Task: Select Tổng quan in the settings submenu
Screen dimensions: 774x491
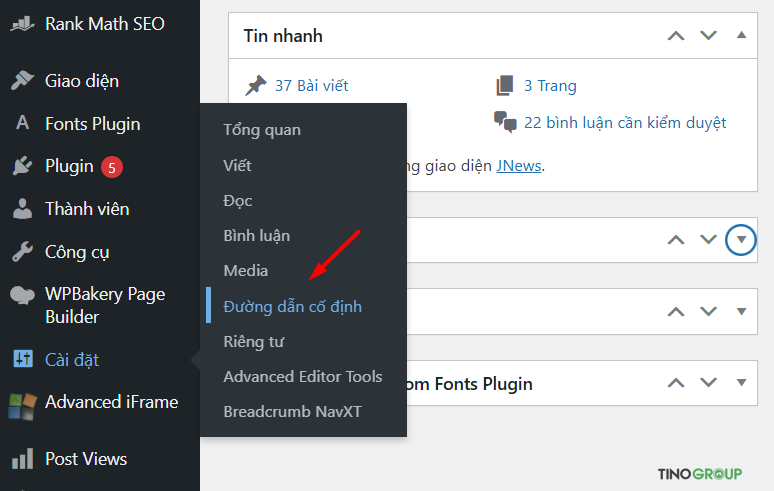Action: tap(262, 130)
